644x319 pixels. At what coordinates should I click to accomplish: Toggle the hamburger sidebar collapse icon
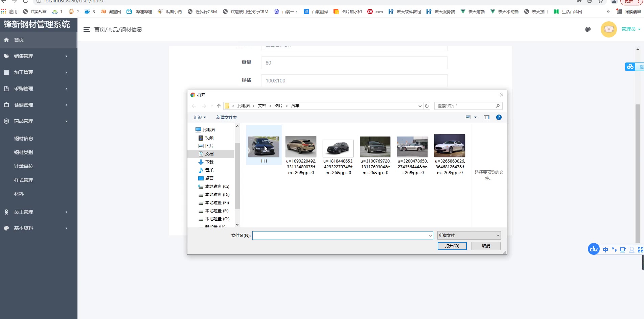point(87,29)
